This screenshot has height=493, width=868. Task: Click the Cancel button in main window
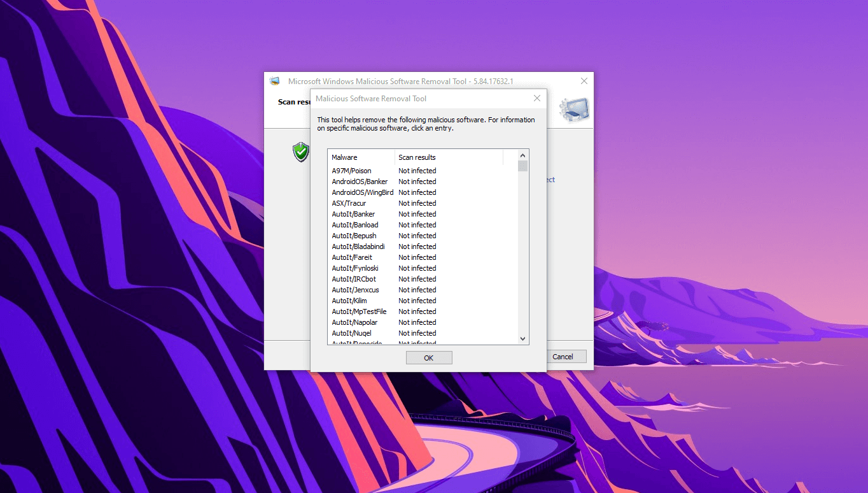point(563,357)
